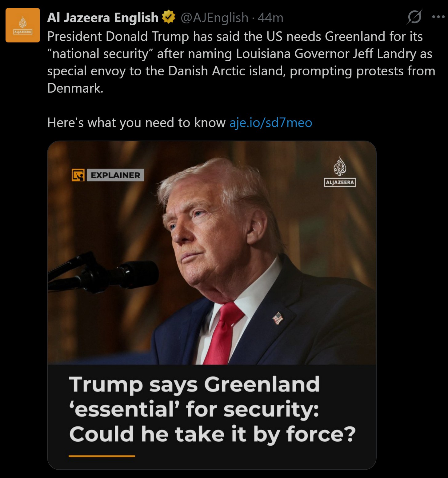
Task: Click the orange underline below the headline
Action: [102, 456]
